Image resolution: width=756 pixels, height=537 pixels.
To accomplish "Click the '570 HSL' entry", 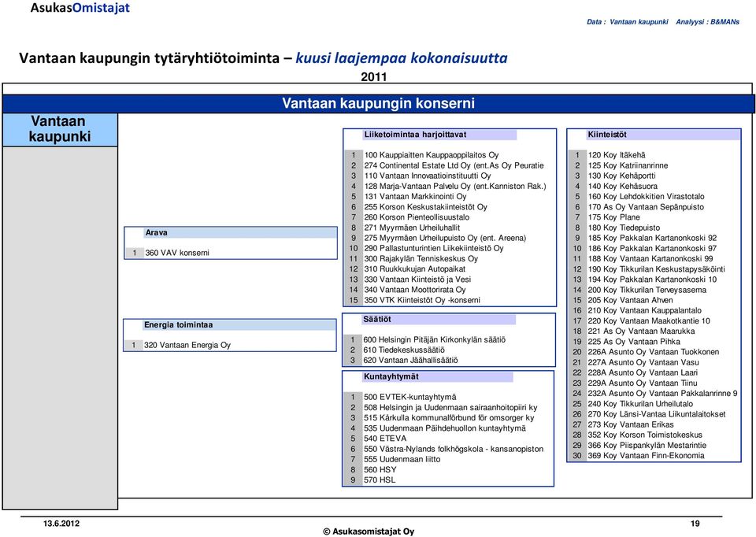I will [x=380, y=480].
